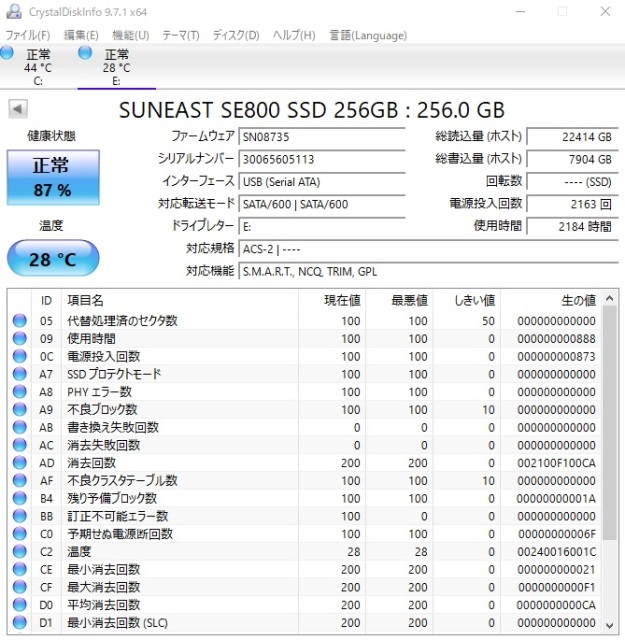This screenshot has width=625, height=640.
Task: Open the テーマ(T) menu
Action: pyautogui.click(x=181, y=35)
